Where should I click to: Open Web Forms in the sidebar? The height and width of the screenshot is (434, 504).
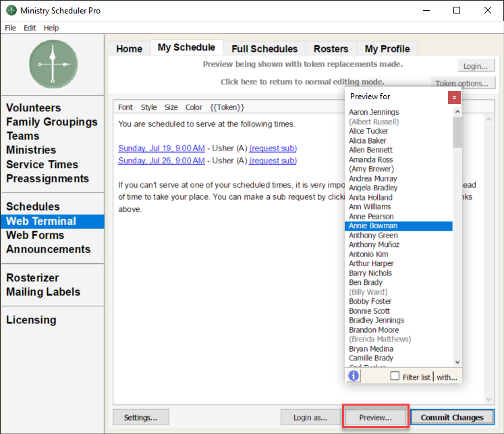(35, 235)
